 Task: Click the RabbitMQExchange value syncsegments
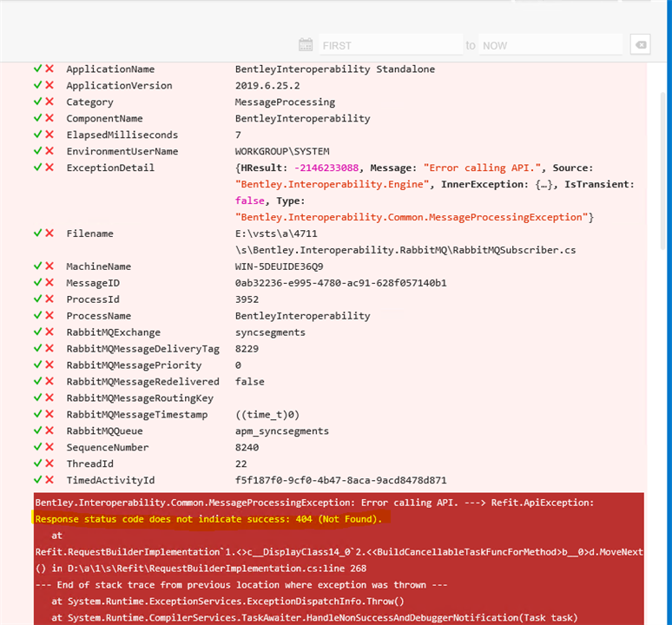[270, 332]
